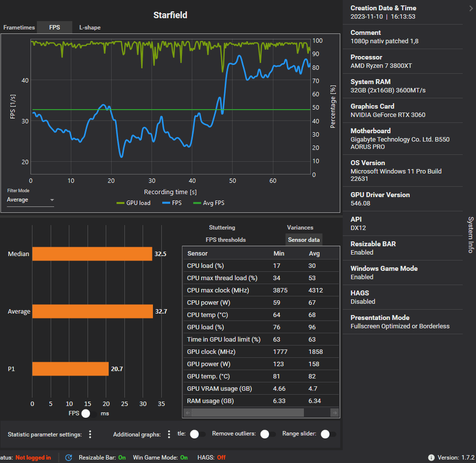Toggle GPU load legend entry
This screenshot has height=463, width=476.
pos(134,203)
